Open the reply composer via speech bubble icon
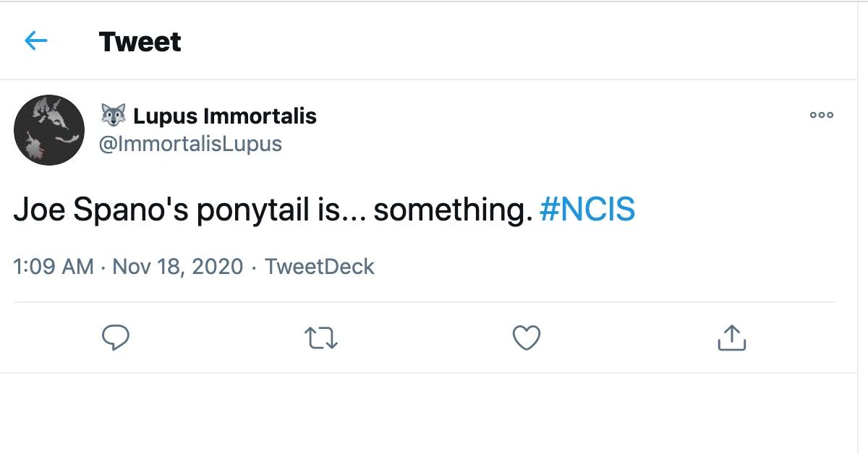 pos(116,337)
